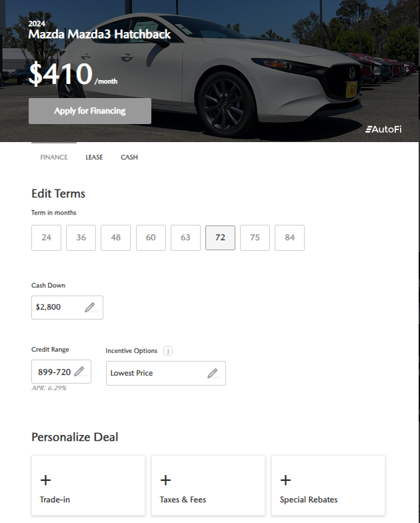Select the 24 month term
This screenshot has height=523, width=420.
click(47, 237)
